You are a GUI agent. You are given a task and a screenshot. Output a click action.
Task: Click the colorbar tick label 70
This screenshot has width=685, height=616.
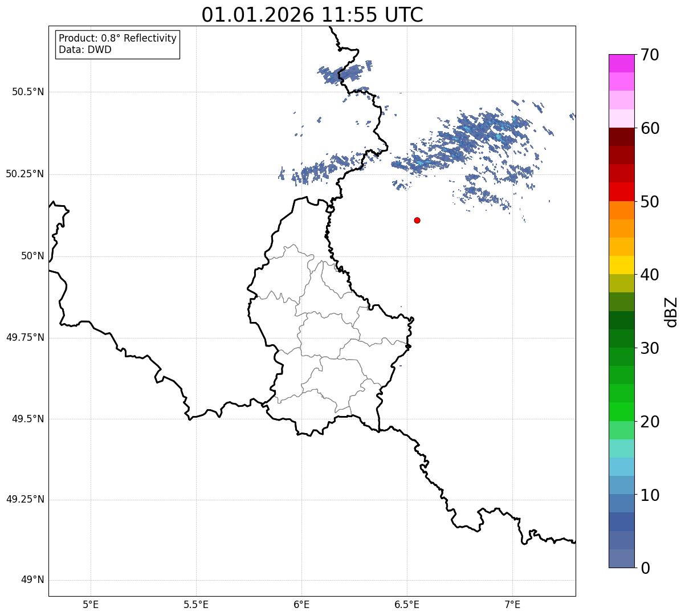(x=650, y=55)
